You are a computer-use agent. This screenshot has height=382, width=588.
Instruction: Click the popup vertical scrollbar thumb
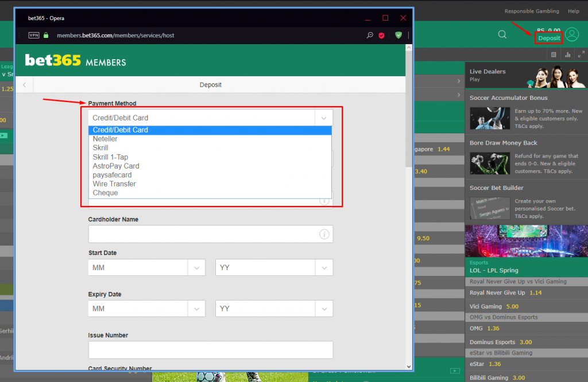pyautogui.click(x=409, y=108)
